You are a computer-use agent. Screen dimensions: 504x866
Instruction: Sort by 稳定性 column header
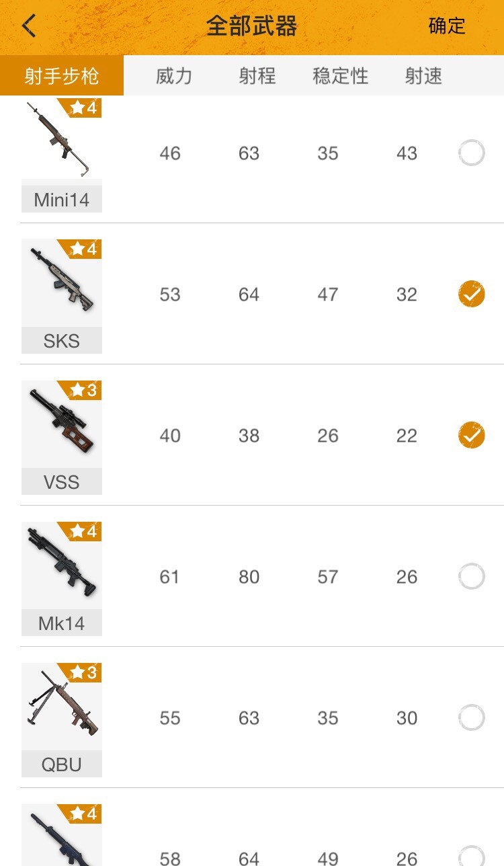pos(341,76)
